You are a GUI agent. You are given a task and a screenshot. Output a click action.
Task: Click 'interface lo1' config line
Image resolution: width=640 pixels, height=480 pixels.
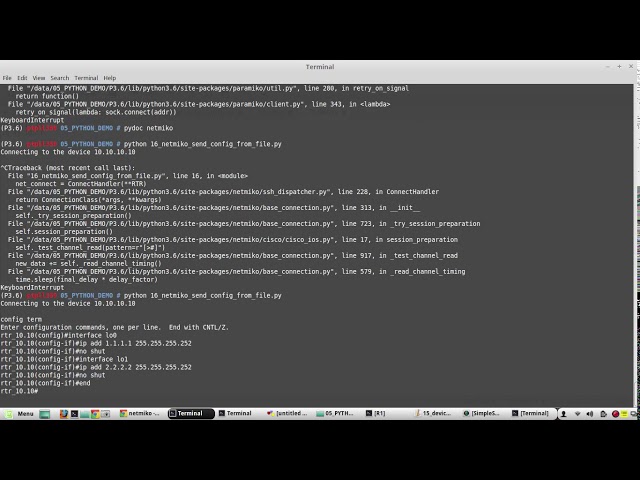[64, 359]
